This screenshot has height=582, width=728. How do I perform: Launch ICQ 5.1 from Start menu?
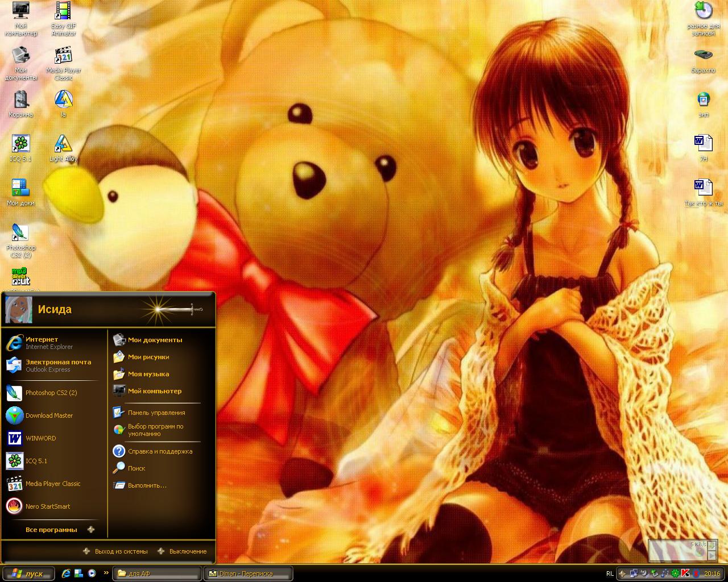54,461
